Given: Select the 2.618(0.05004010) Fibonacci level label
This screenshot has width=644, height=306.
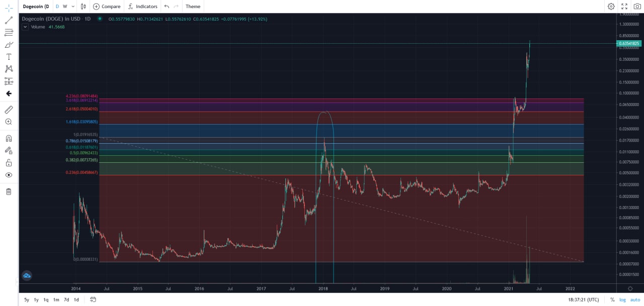Looking at the screenshot, I should pos(82,109).
